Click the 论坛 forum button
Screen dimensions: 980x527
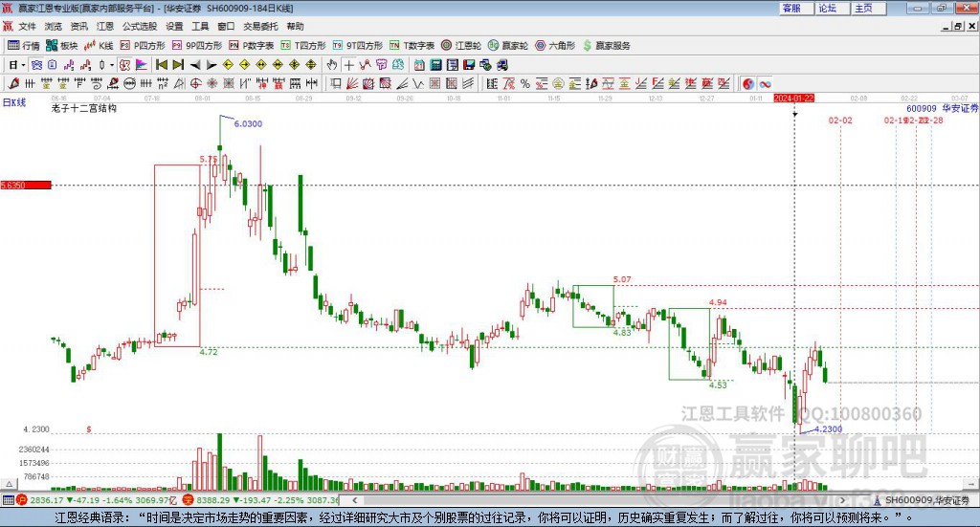point(832,8)
